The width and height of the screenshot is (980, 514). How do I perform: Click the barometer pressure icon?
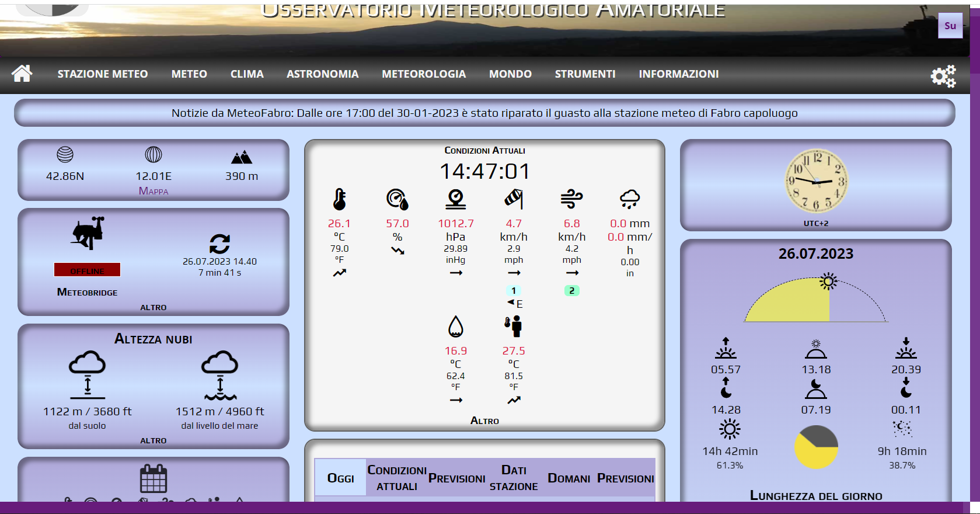(455, 199)
